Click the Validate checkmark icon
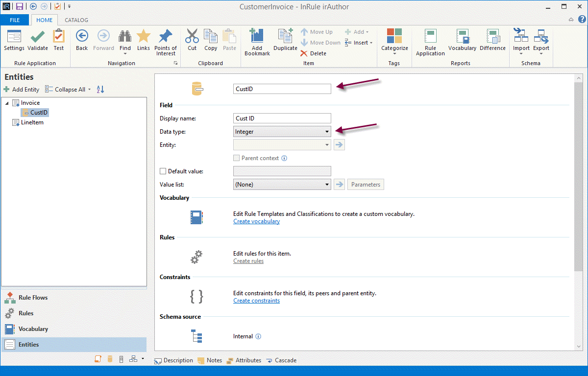Viewport: 588px width, 376px height. point(38,37)
